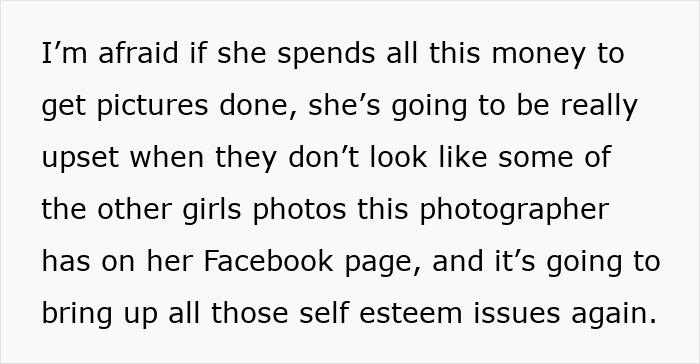700x364 pixels.
Task: Click the word "again." ending the paragraph
Action: 614,315
